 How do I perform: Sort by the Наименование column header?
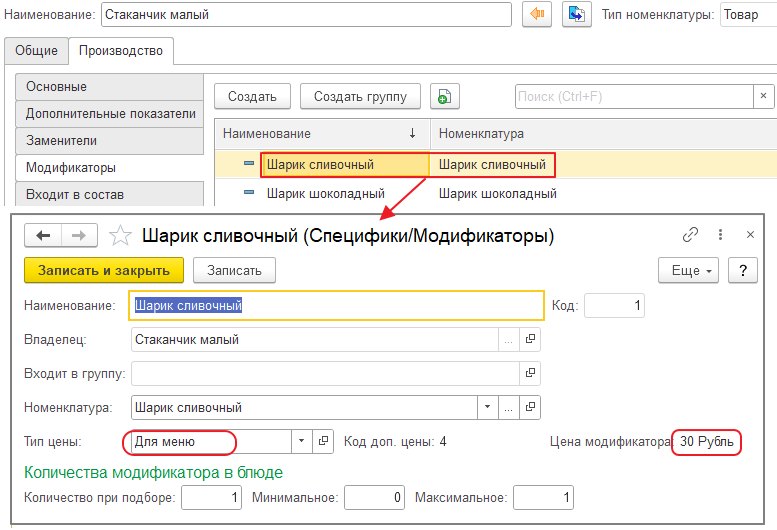322,133
